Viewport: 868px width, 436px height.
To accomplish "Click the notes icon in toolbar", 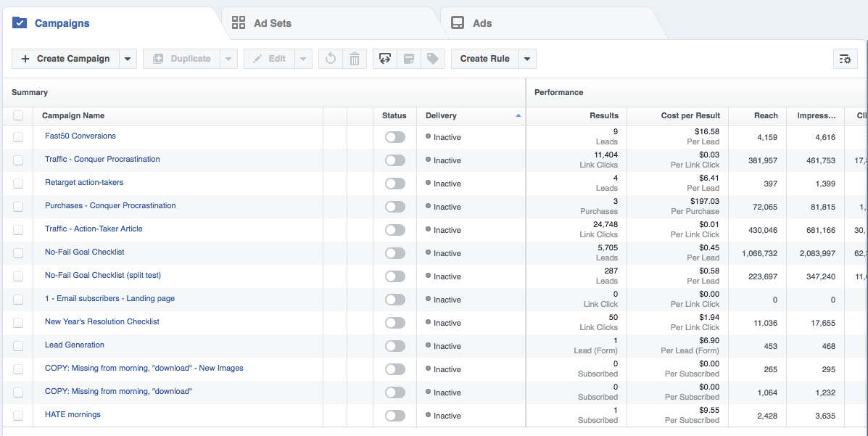I will click(409, 59).
